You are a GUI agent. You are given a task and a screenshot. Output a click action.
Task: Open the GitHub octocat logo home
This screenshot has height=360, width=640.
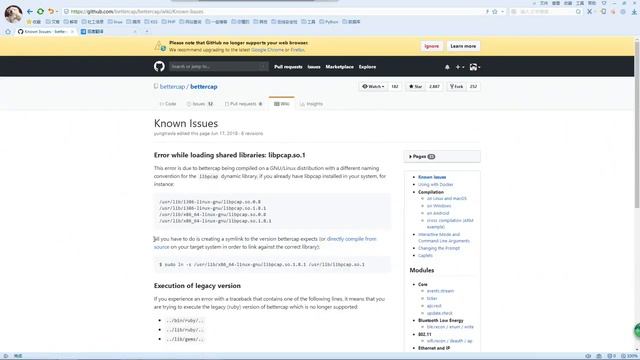tap(159, 67)
